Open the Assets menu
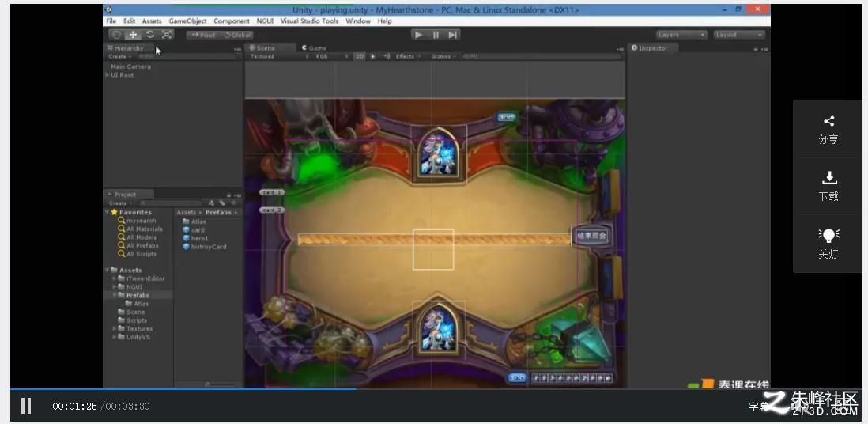868x424 pixels. [x=152, y=21]
